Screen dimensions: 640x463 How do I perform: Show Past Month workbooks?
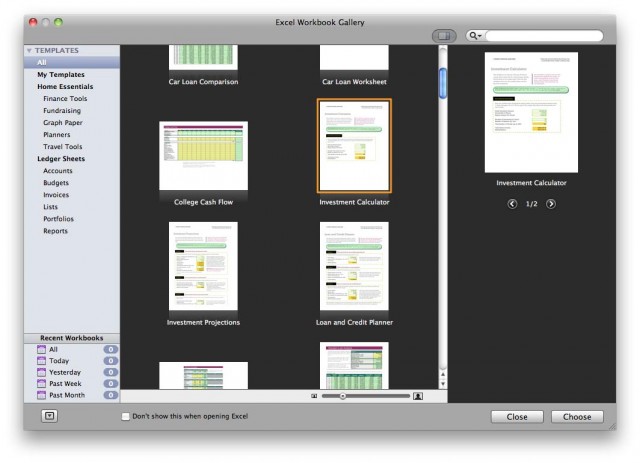[67, 395]
